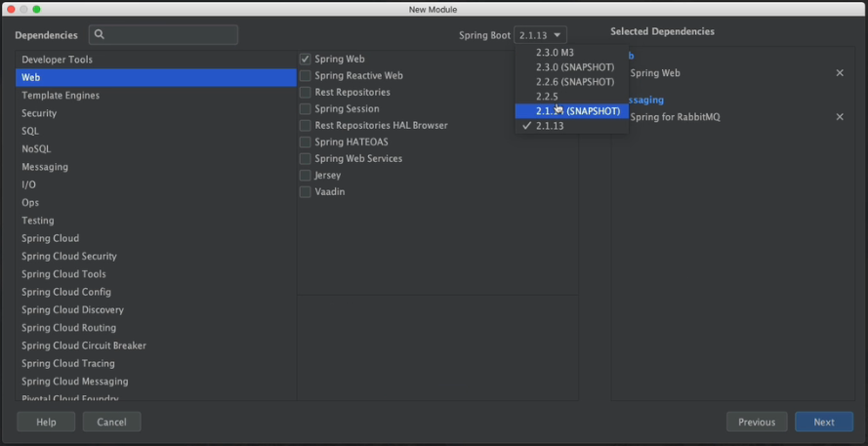Click the green macOS maximize button

(37, 9)
